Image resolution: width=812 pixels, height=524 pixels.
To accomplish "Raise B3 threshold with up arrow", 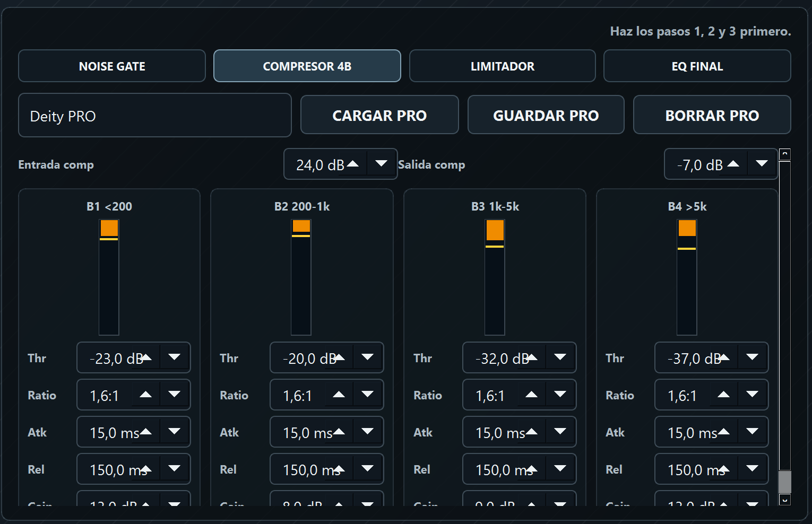I will pyautogui.click(x=532, y=357).
